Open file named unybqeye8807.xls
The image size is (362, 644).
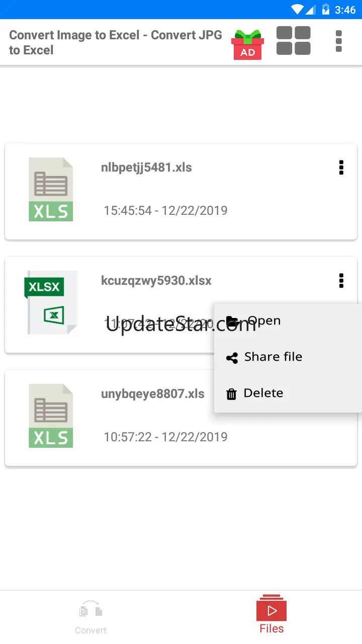click(x=153, y=394)
